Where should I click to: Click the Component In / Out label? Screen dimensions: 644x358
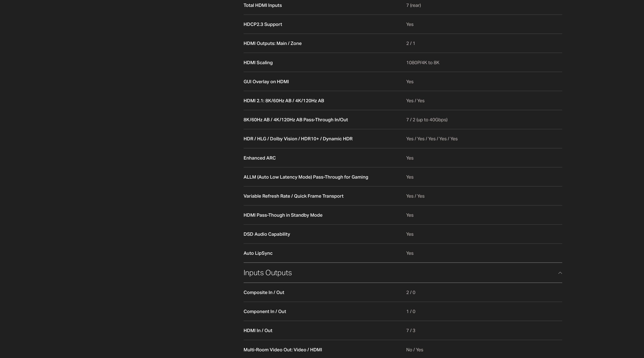(x=265, y=311)
